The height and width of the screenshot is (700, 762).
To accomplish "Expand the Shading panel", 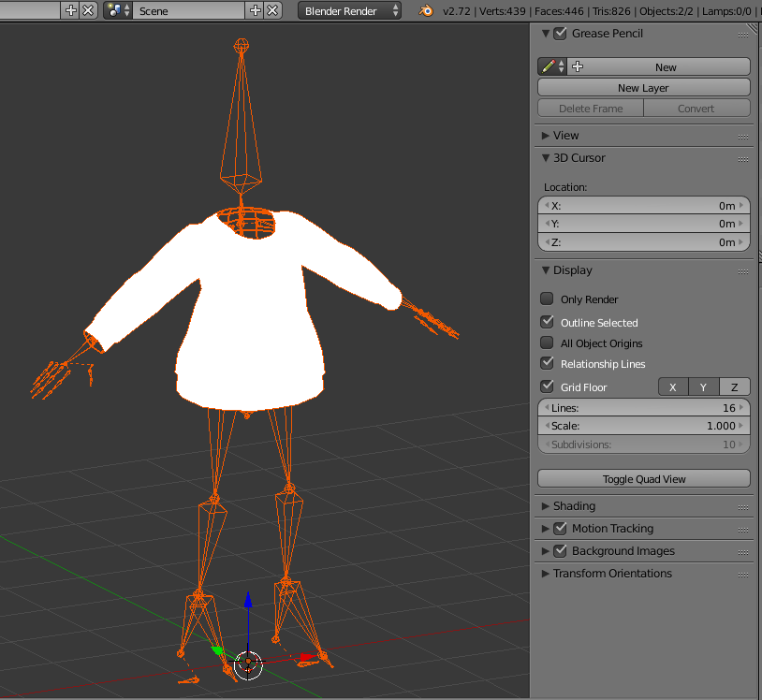I will [x=546, y=506].
